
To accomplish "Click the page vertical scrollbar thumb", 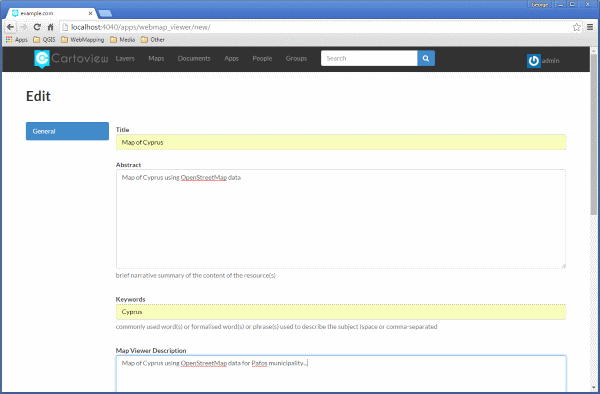I will tap(593, 134).
